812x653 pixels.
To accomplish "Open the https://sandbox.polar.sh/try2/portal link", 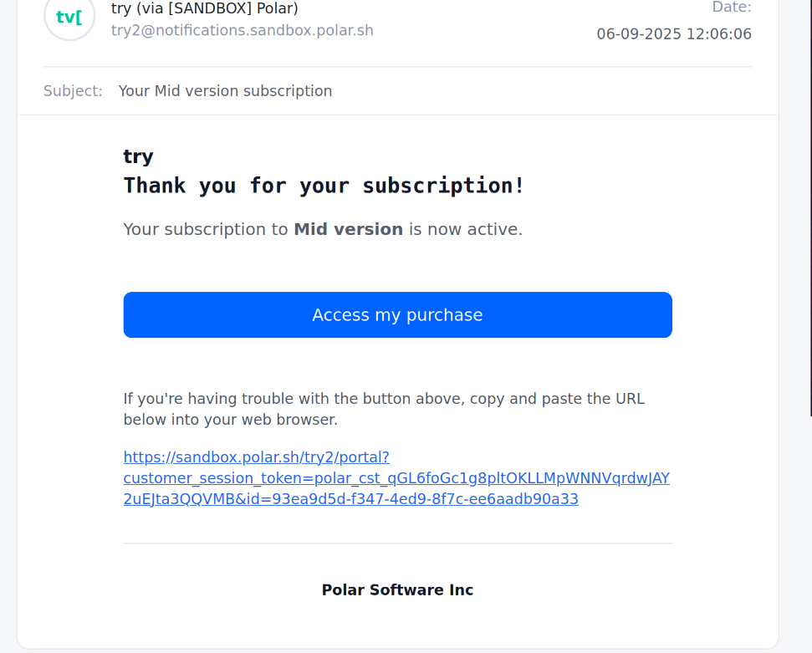I will click(256, 457).
